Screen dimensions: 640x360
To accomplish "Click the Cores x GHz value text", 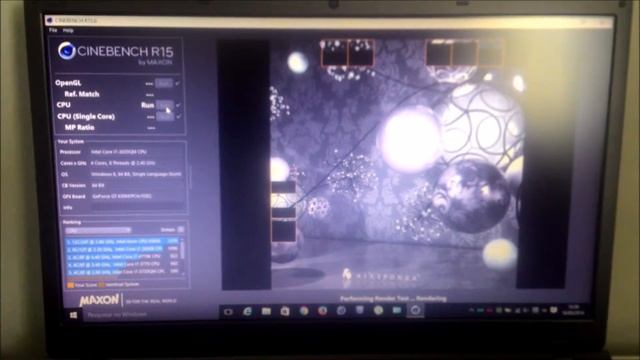I will click(x=122, y=163).
